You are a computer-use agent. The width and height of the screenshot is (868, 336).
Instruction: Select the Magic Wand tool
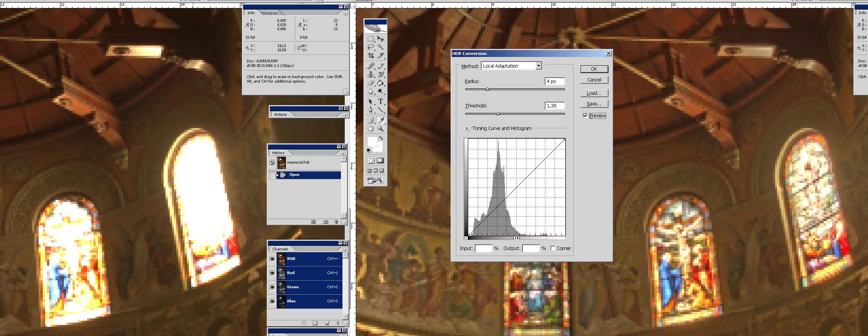[380, 47]
